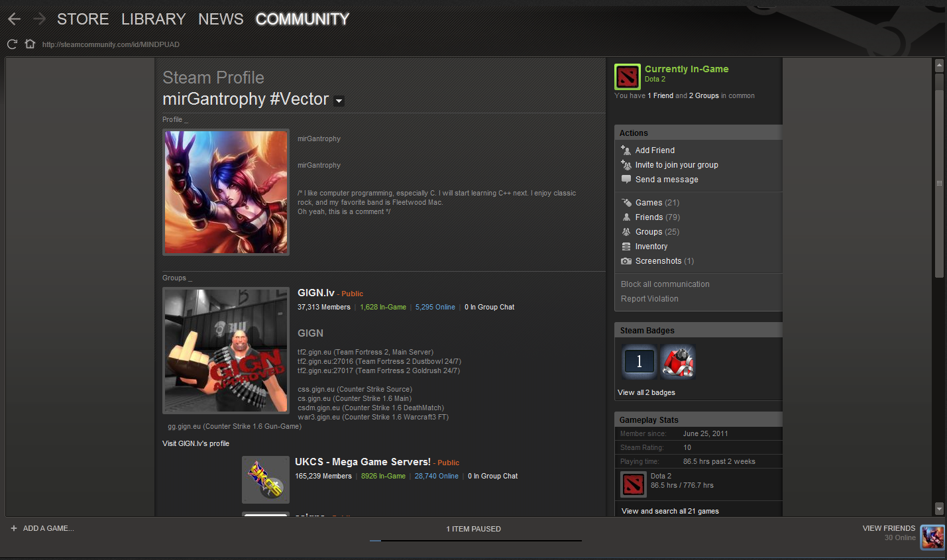Click VIEW FRIENDS button
The image size is (947, 560).
pyautogui.click(x=889, y=528)
